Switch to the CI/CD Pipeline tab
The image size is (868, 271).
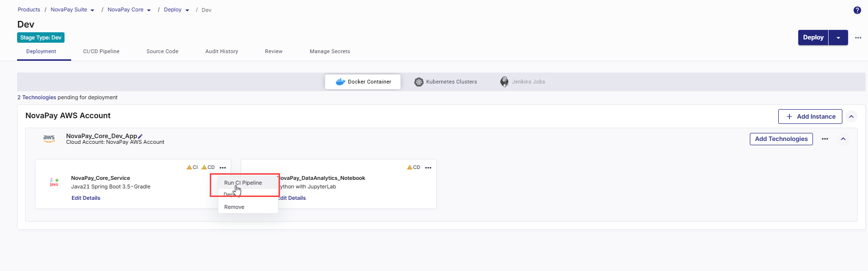click(x=101, y=51)
